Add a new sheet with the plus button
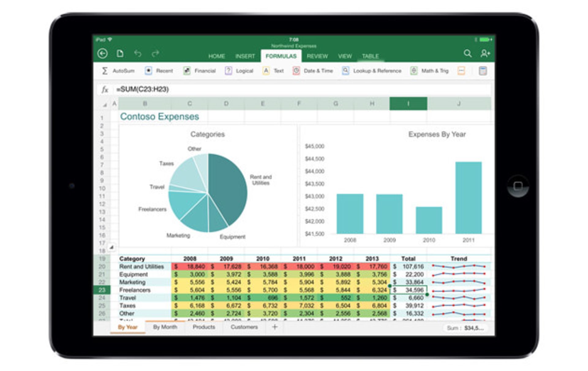This screenshot has width=588, height=371. click(275, 327)
